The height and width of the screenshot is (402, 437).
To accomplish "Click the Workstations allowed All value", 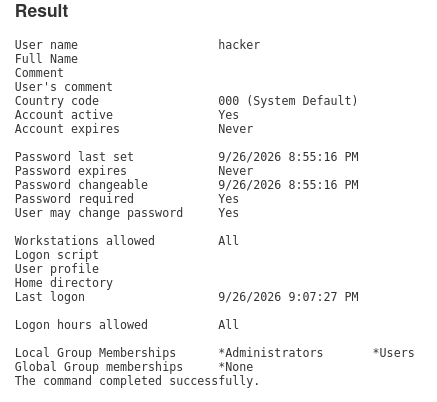I will tap(229, 241).
